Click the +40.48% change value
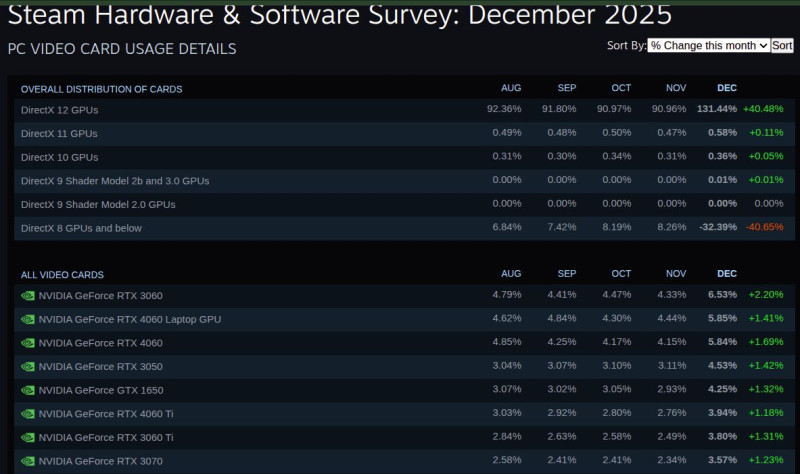Image resolution: width=800 pixels, height=474 pixels. click(x=763, y=109)
